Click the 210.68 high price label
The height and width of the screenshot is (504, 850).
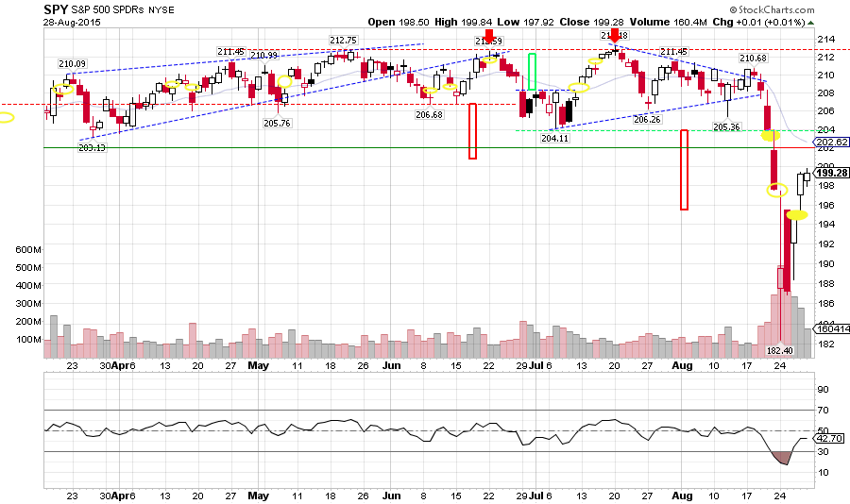click(x=753, y=58)
